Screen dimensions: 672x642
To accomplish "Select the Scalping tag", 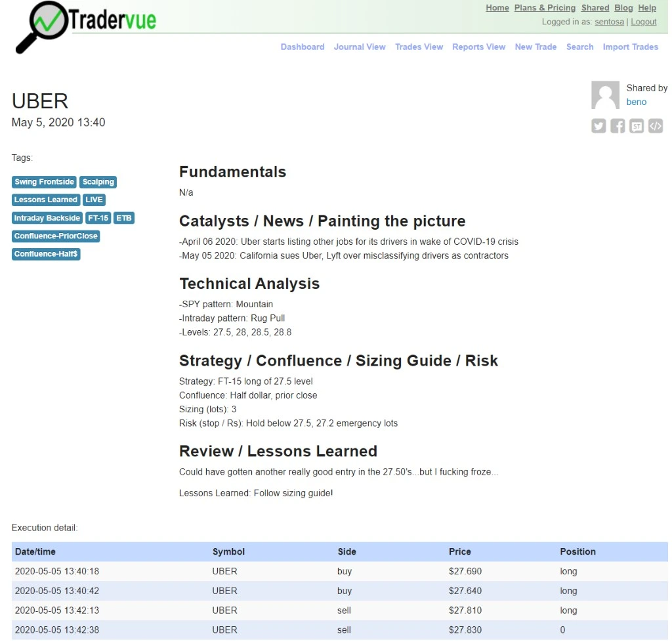I will [98, 182].
